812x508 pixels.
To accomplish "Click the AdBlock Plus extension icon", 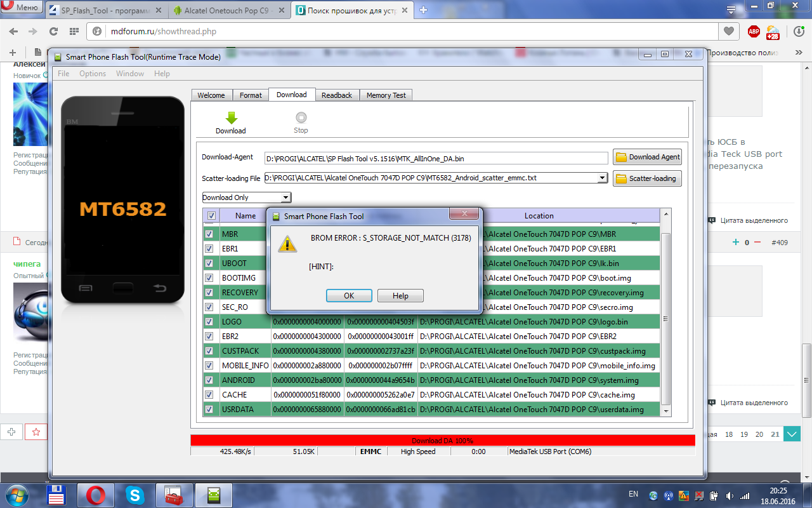I will click(754, 31).
